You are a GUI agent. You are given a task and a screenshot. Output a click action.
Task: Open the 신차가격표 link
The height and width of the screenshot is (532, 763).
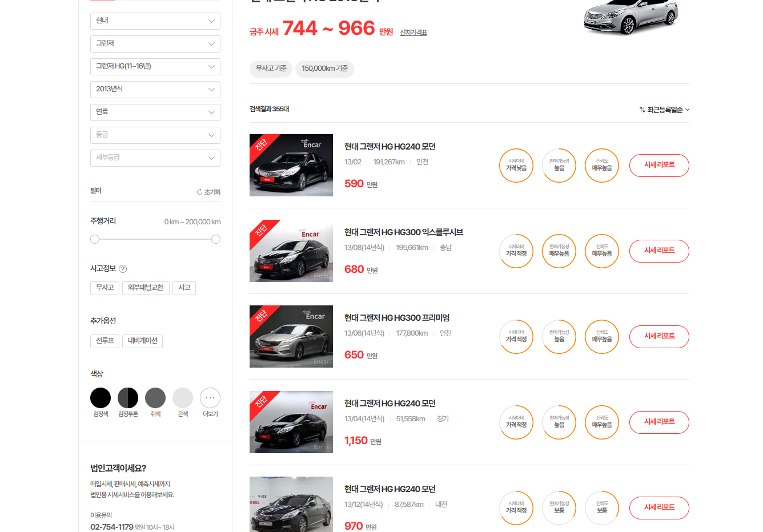413,33
